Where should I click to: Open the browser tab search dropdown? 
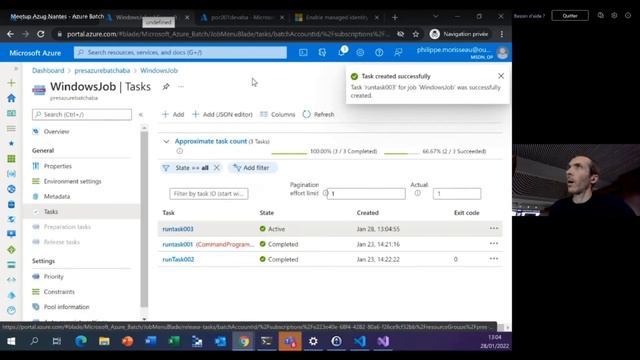[x=436, y=17]
